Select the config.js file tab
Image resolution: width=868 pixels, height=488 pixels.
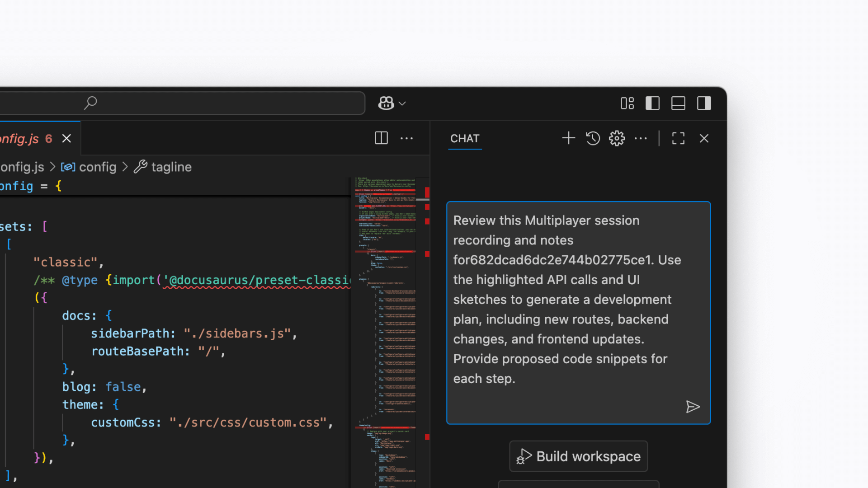click(x=23, y=138)
